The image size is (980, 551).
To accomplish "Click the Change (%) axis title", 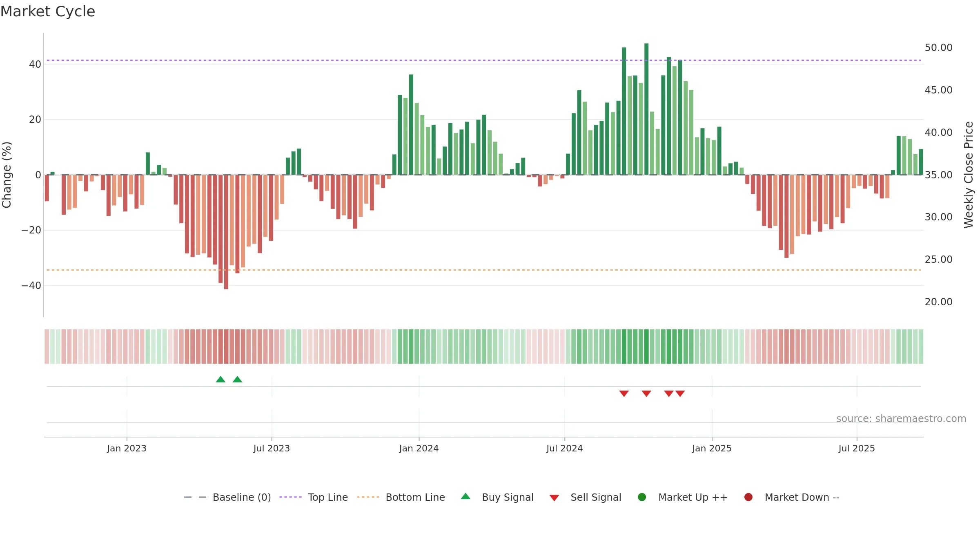I will (7, 175).
